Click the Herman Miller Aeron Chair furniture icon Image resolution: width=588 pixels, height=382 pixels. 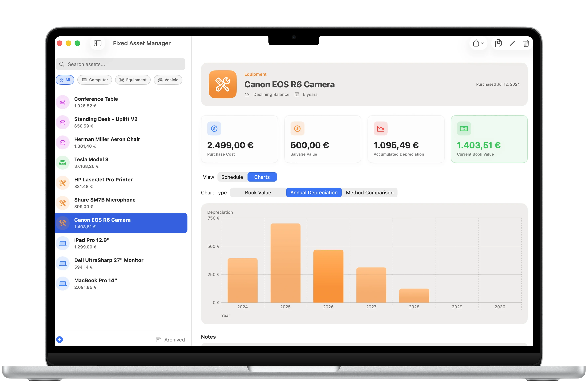[63, 143]
